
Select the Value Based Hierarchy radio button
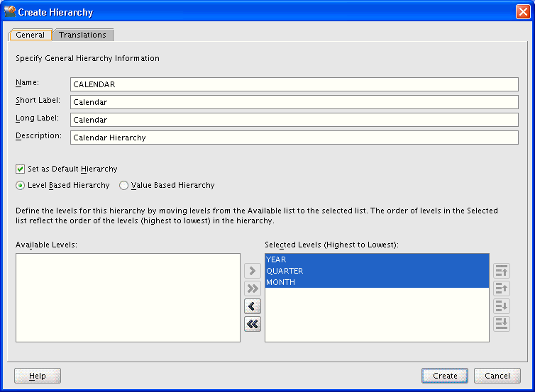click(123, 186)
